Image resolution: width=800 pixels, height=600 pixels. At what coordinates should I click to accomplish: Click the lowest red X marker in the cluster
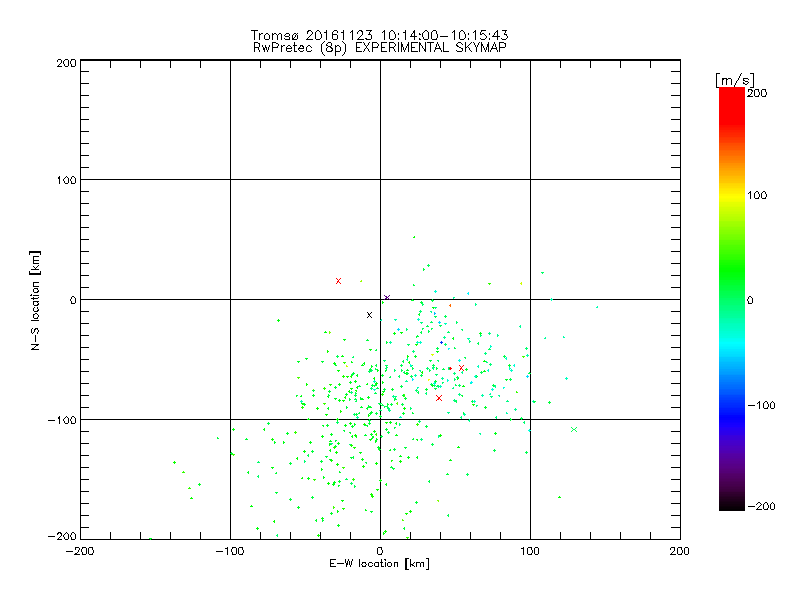[439, 398]
